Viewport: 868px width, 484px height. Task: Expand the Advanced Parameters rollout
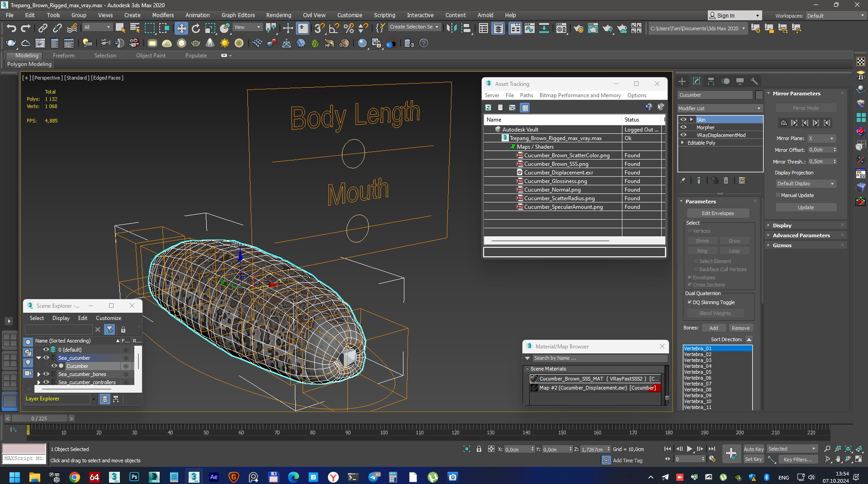[801, 235]
